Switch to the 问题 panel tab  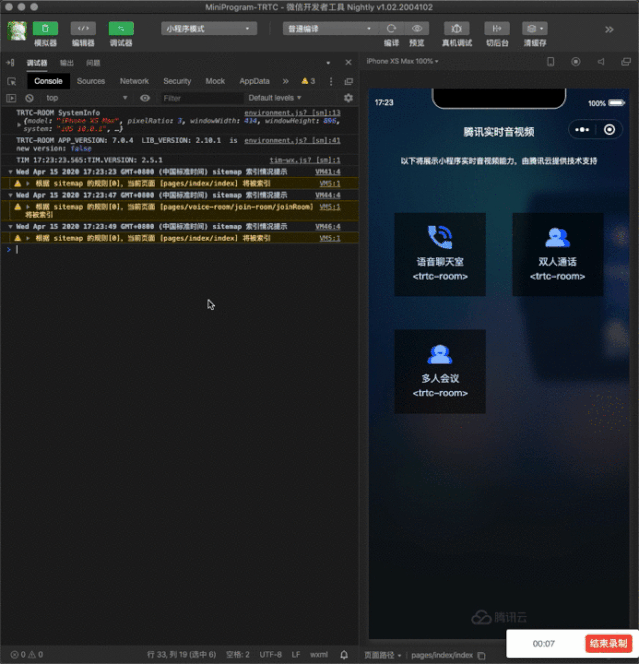click(x=93, y=63)
